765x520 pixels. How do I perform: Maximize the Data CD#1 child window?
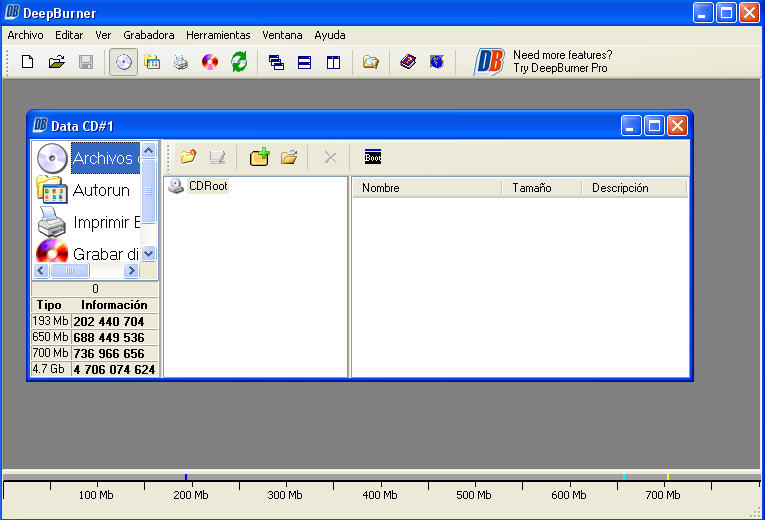654,126
